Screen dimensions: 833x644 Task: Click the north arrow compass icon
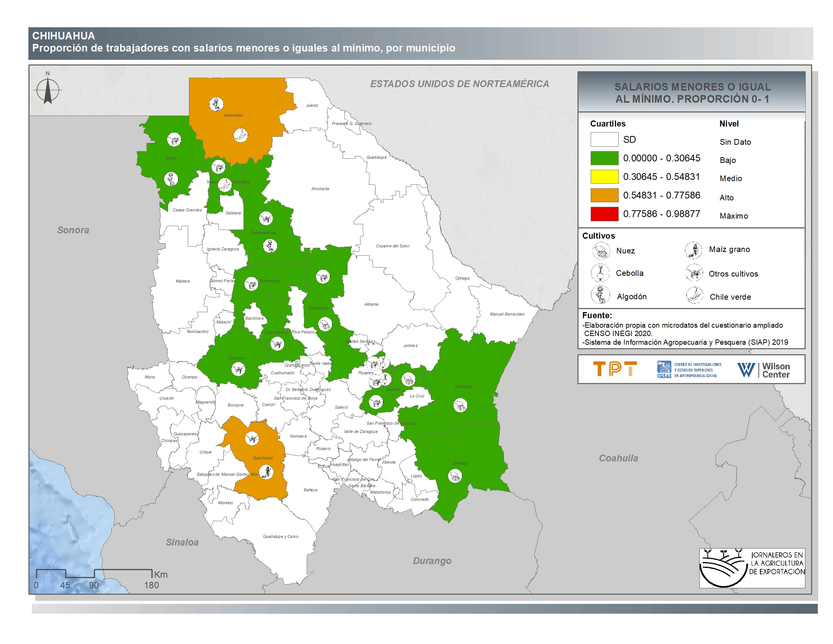[48, 91]
